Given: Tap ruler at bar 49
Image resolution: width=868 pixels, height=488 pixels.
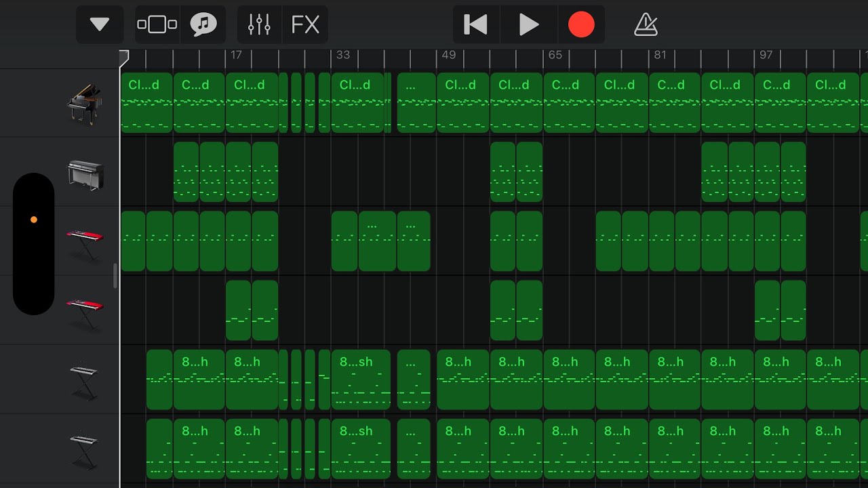Looking at the screenshot, I should pyautogui.click(x=449, y=55).
